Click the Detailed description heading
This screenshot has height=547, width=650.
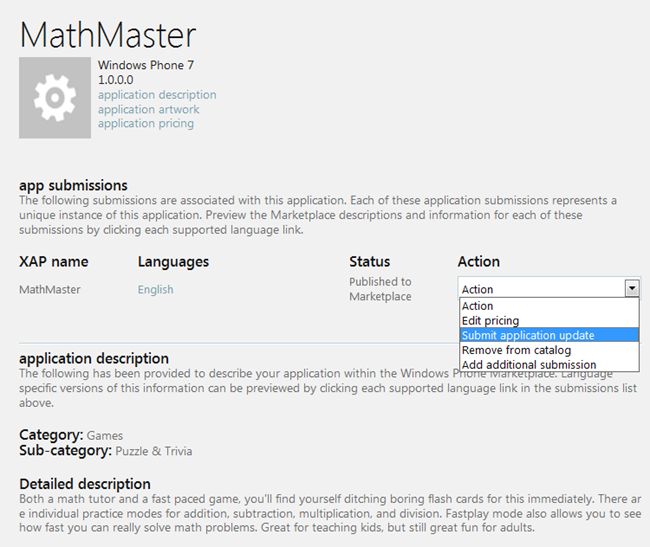pos(85,484)
